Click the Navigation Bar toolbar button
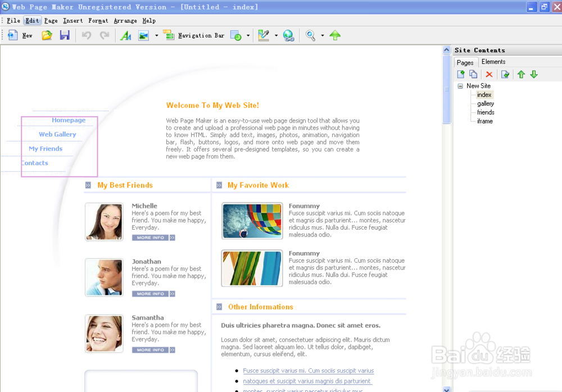Viewport: 562px width, 392px height. pyautogui.click(x=194, y=35)
